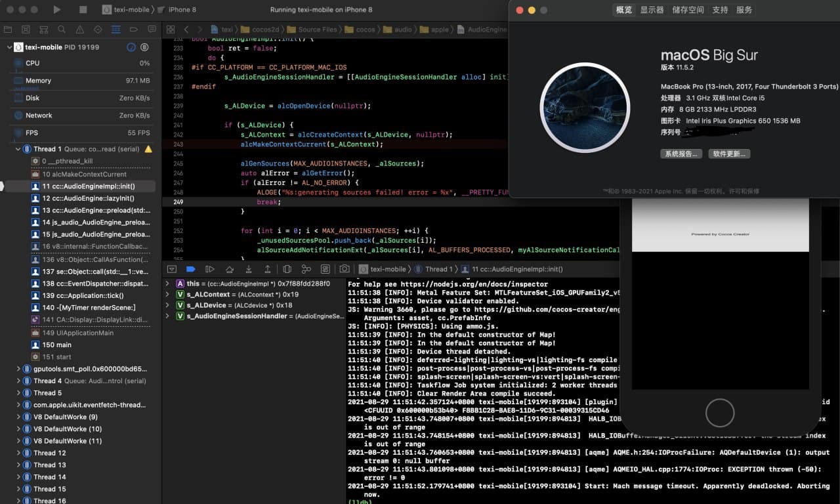Expand the s_ALContext variable
The image size is (840, 504).
point(168,295)
